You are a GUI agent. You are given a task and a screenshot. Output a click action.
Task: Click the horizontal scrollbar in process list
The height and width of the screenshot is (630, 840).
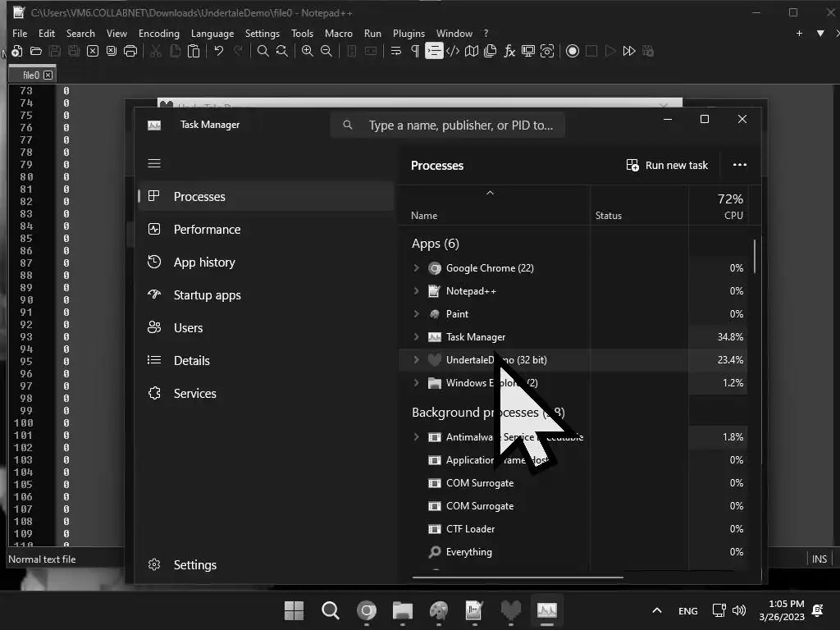pyautogui.click(x=518, y=577)
